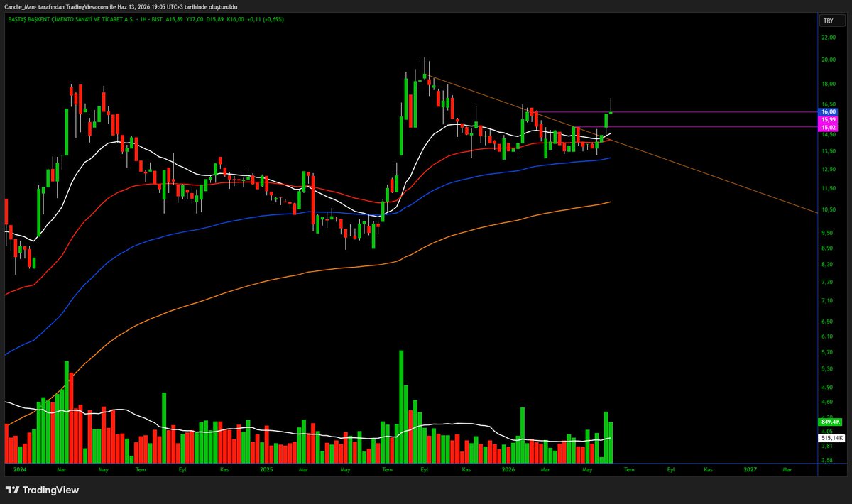Click the 16,50 price axis label
Screen dimensions: 852x504
coord(828,104)
